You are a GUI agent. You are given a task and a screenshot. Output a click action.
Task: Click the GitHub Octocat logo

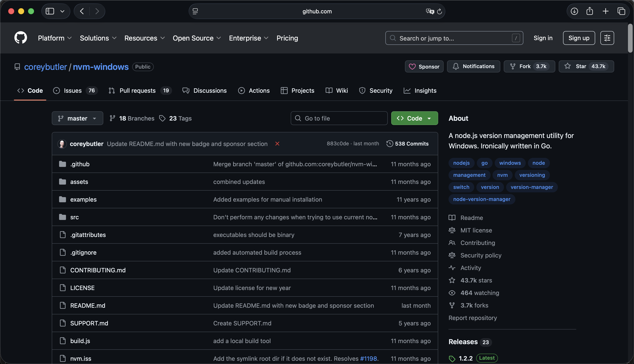[x=20, y=38]
